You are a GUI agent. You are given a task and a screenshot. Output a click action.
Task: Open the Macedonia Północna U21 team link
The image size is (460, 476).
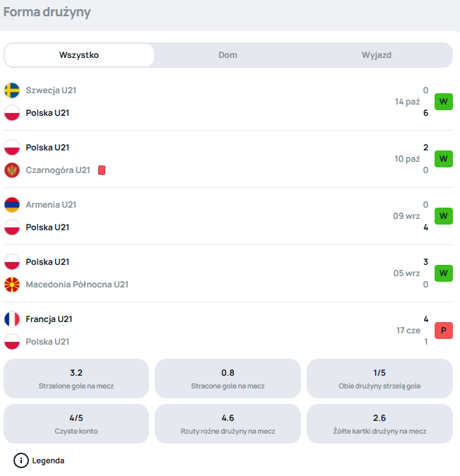point(77,285)
